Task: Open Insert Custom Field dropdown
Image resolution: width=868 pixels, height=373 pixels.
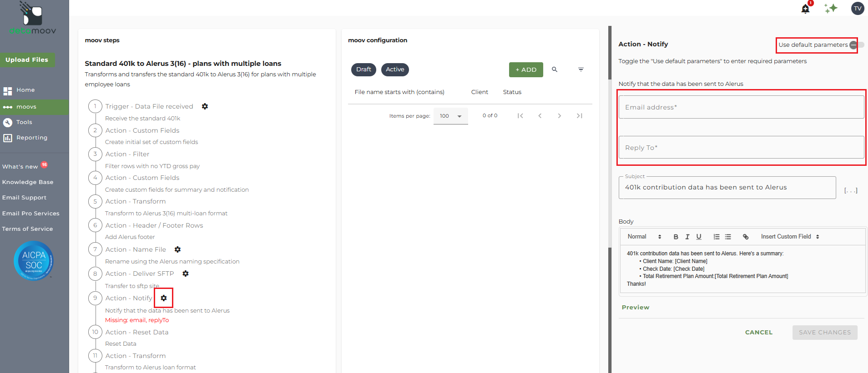Action: (790, 237)
